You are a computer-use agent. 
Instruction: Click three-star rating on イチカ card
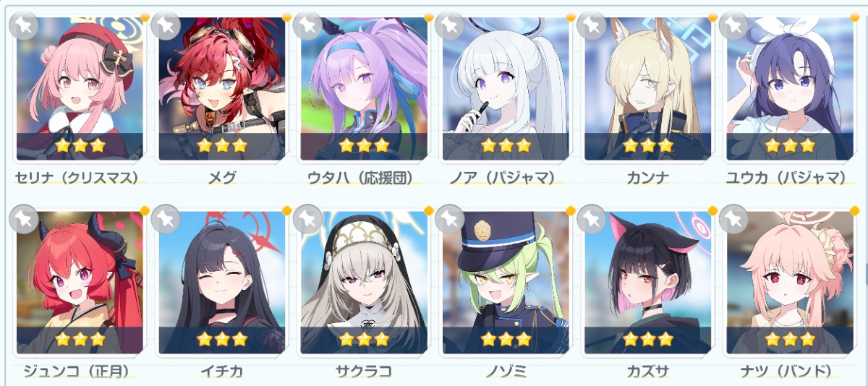point(221,339)
